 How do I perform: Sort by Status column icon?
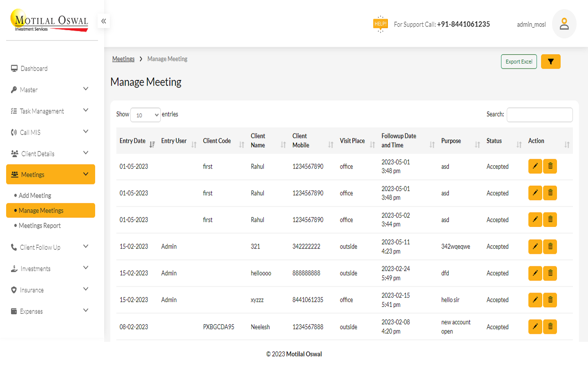(x=519, y=144)
